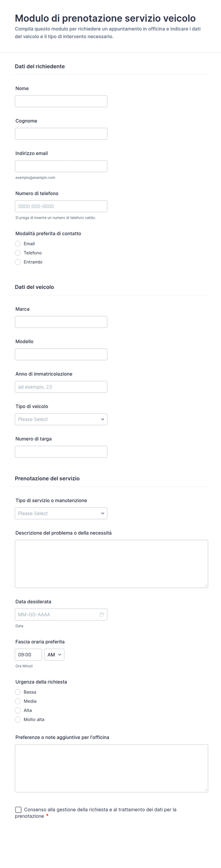Select Molto alta urgency
221x868 pixels.
click(18, 719)
